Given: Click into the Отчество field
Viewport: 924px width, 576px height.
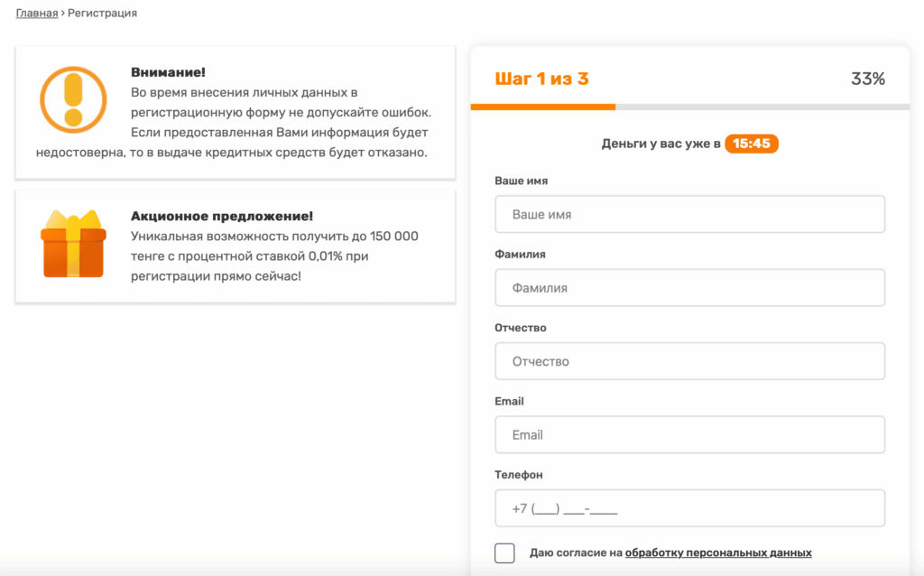Looking at the screenshot, I should [x=689, y=361].
